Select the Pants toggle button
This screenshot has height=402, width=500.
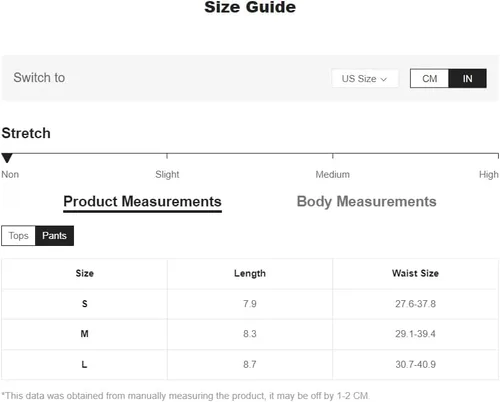[x=54, y=236]
